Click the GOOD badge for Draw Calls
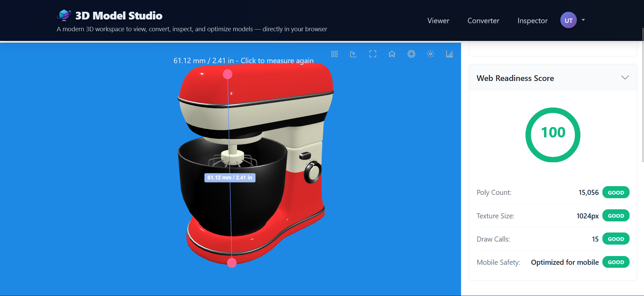644x296 pixels. (616, 239)
